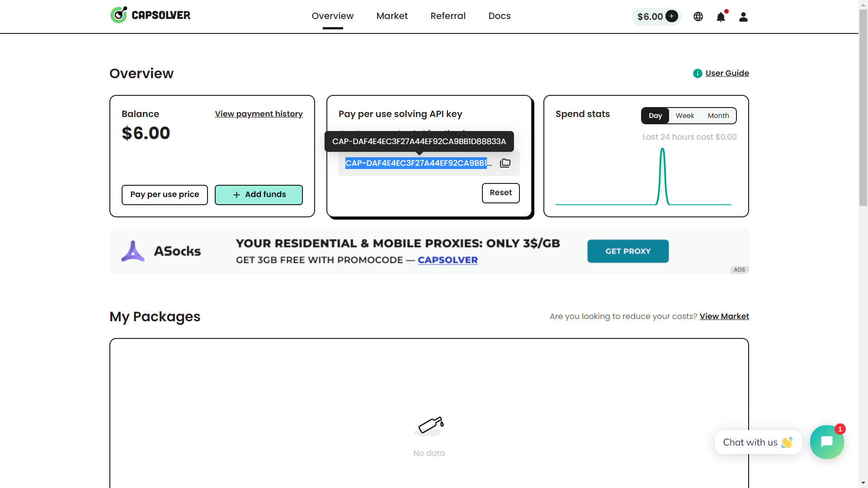Open the user account profile icon

pyautogui.click(x=743, y=17)
